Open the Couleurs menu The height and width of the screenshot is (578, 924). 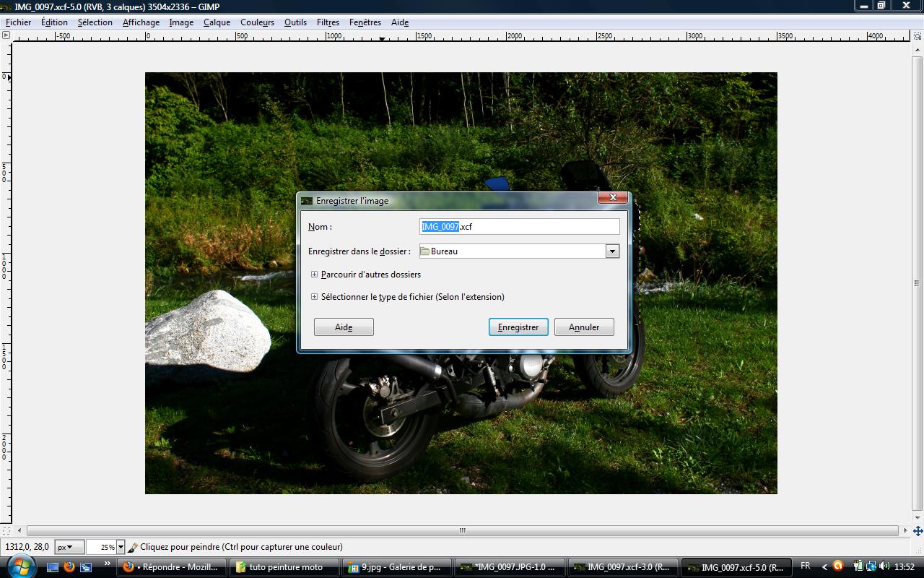click(257, 22)
